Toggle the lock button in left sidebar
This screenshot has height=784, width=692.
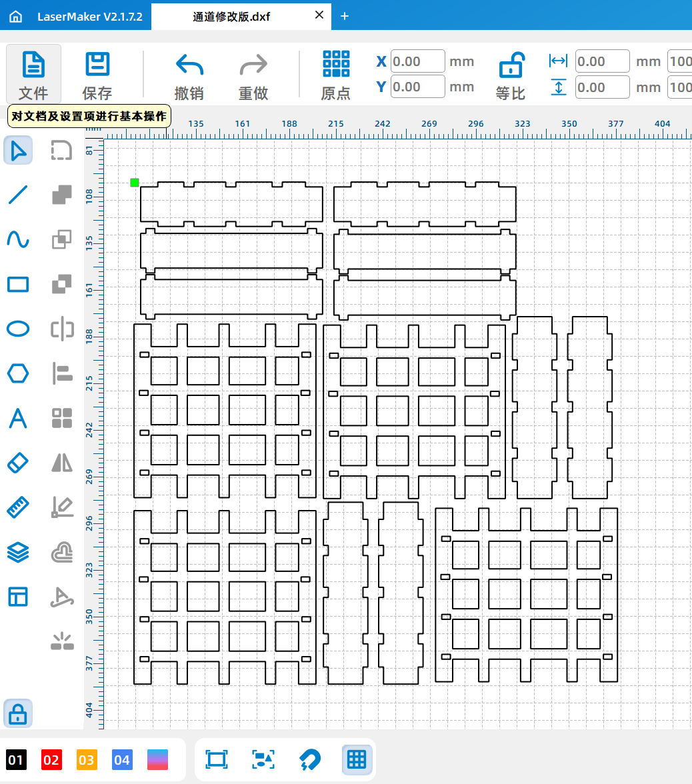[x=18, y=713]
